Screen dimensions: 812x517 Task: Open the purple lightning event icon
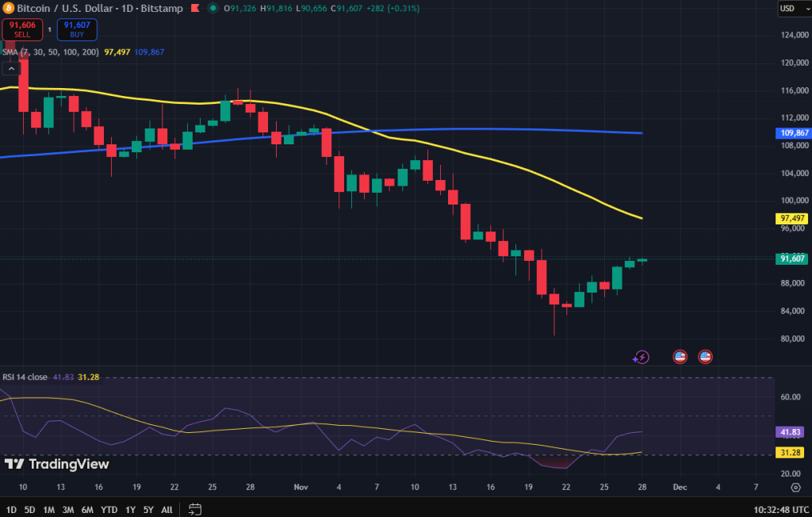[641, 357]
